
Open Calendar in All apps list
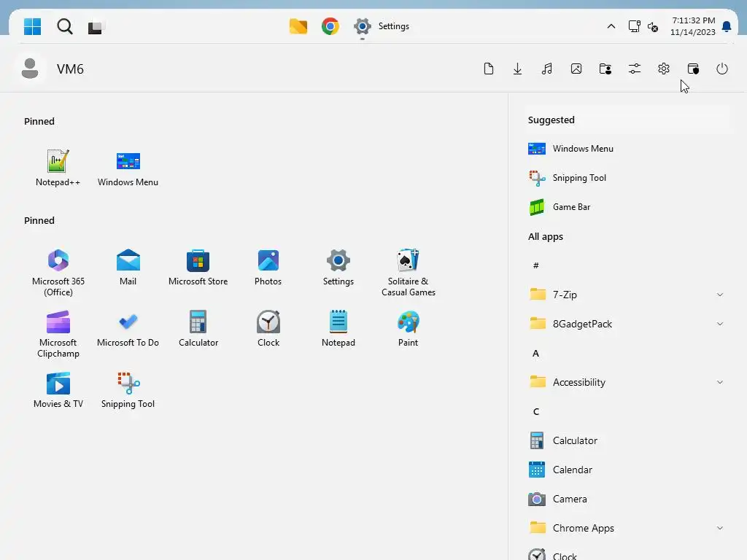click(x=628, y=470)
